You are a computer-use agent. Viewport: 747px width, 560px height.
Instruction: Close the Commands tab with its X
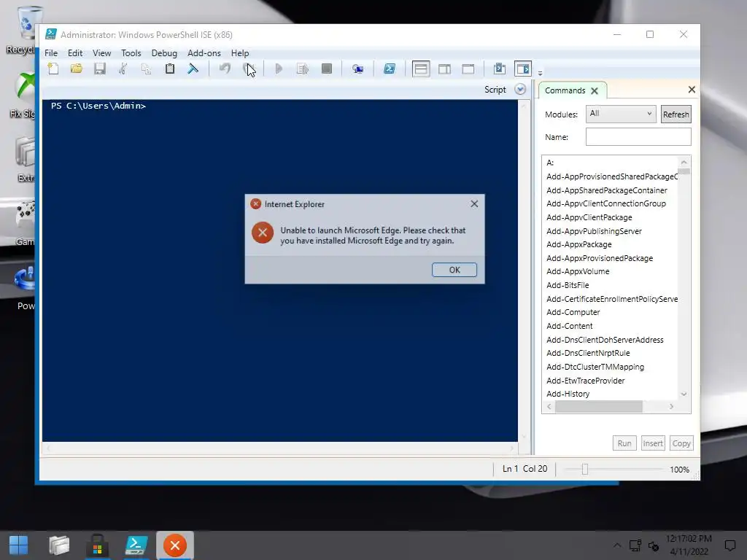595,91
